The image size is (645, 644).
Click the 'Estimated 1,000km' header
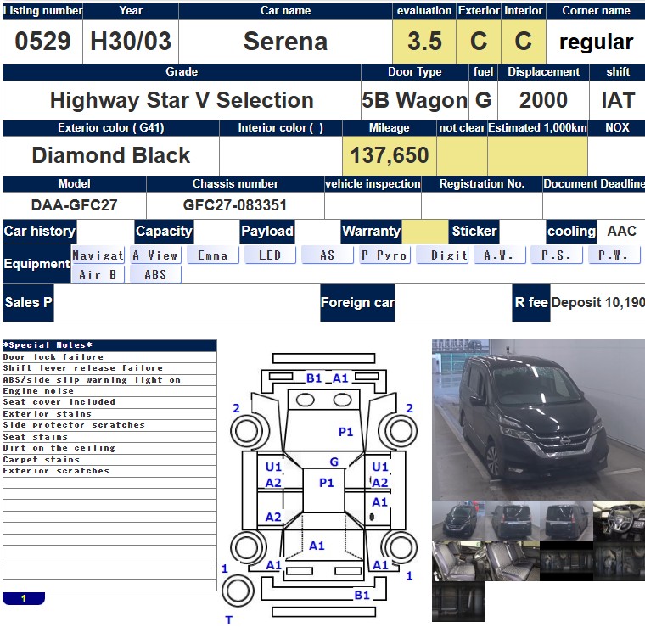coord(537,128)
